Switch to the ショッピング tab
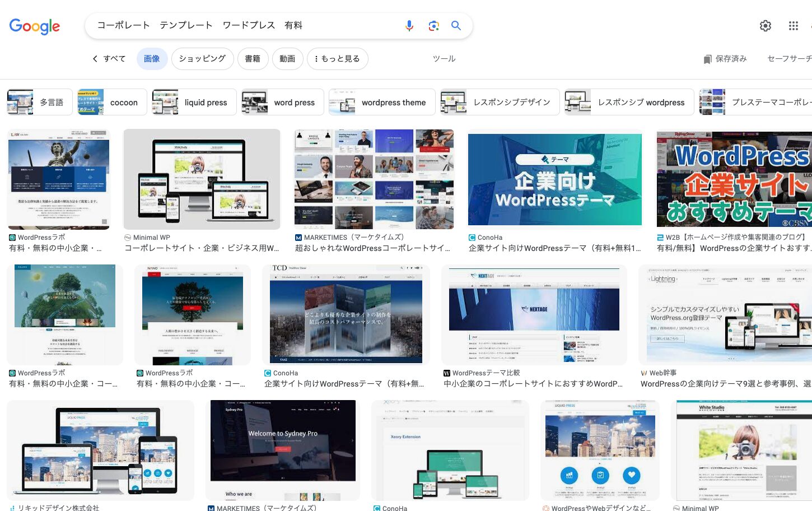812x511 pixels. click(x=202, y=59)
